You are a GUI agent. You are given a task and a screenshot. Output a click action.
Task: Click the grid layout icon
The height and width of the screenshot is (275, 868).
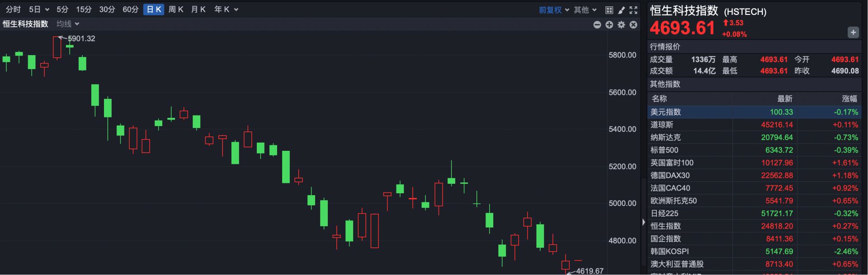click(609, 10)
